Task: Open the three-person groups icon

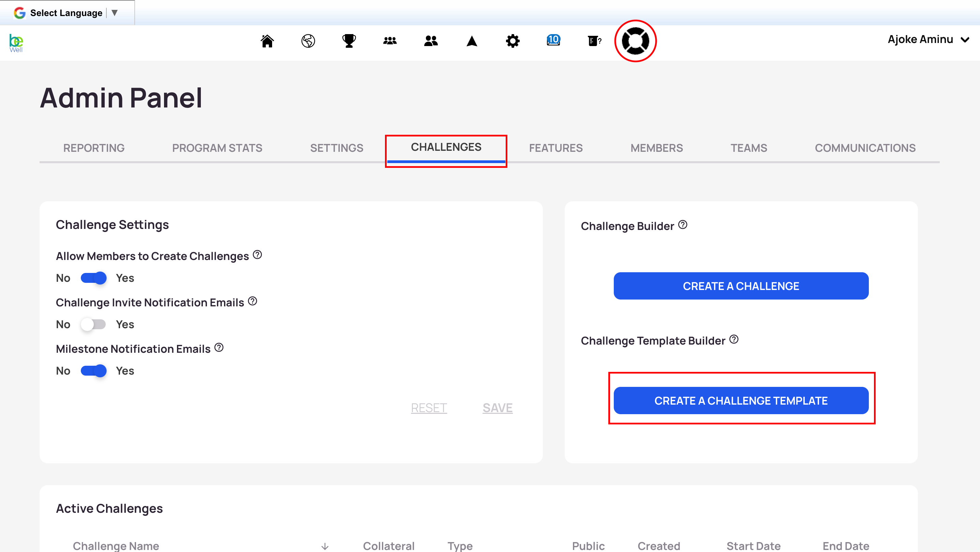Action: [390, 41]
